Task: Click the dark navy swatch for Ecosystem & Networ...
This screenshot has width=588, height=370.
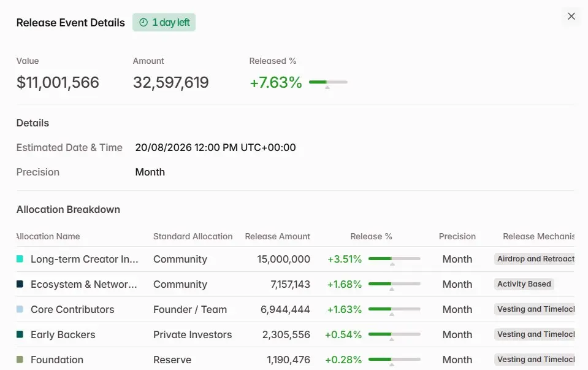Action: coord(20,284)
